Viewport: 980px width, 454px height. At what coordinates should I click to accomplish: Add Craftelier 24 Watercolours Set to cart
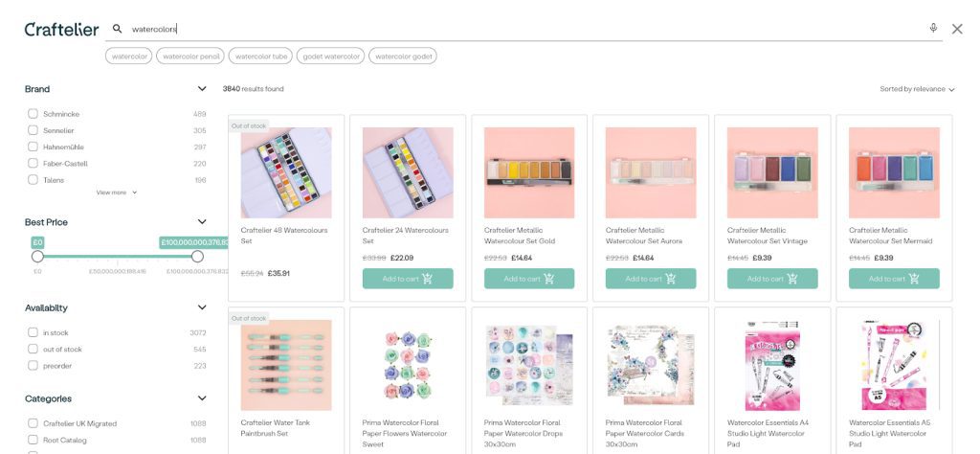408,279
